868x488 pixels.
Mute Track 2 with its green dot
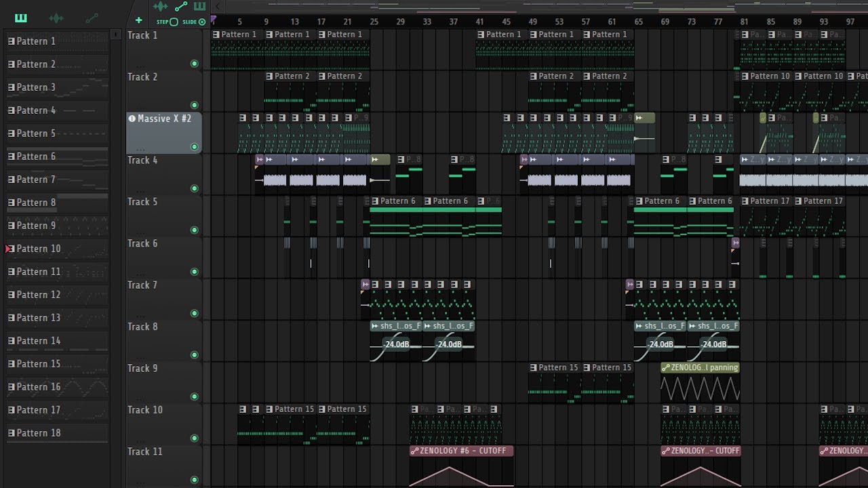click(x=195, y=105)
